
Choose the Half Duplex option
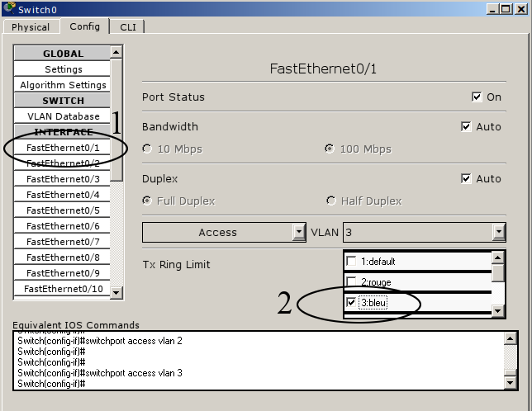pos(331,201)
